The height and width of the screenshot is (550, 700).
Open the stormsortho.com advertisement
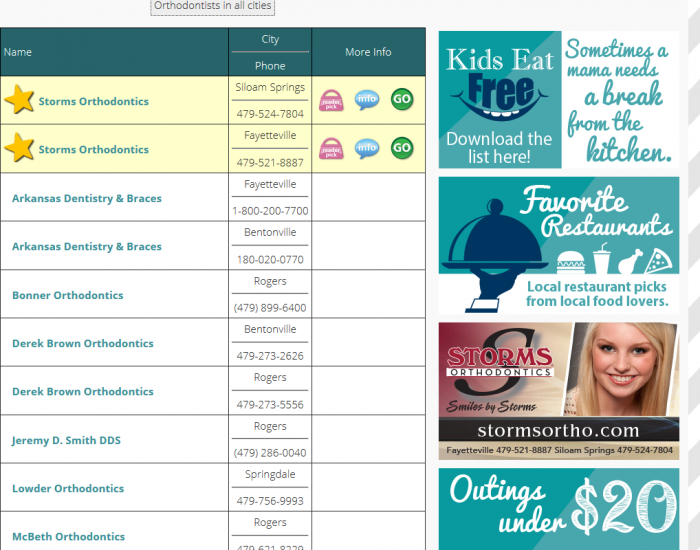[558, 390]
